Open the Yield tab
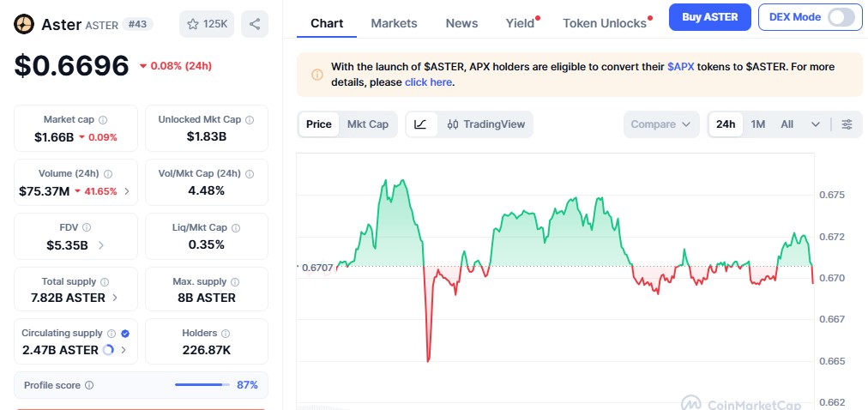This screenshot has width=868, height=410. tap(521, 23)
